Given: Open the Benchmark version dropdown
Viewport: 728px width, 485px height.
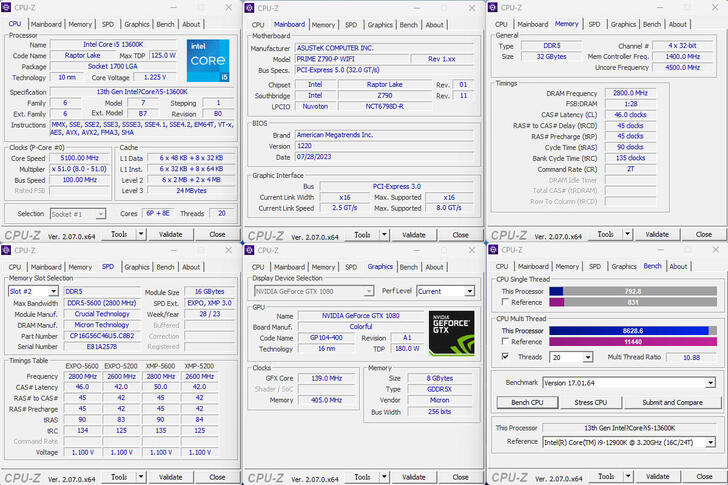Looking at the screenshot, I should point(710,383).
